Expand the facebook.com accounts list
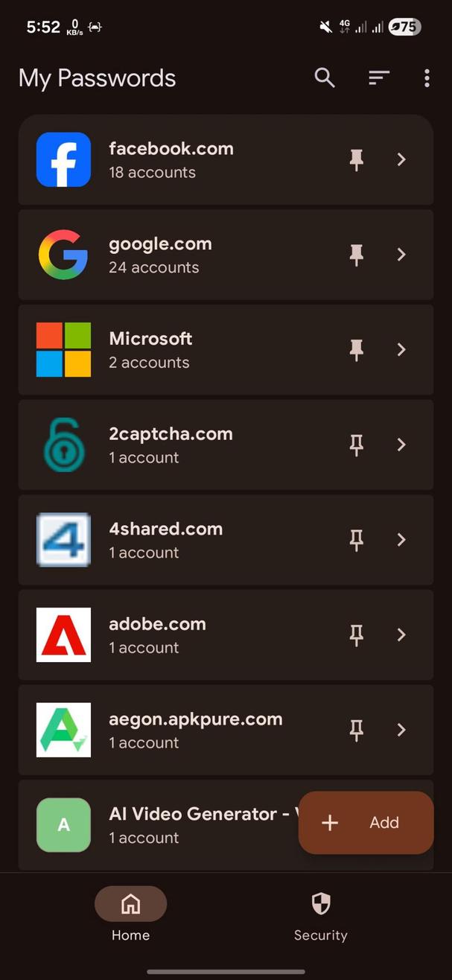 point(401,159)
